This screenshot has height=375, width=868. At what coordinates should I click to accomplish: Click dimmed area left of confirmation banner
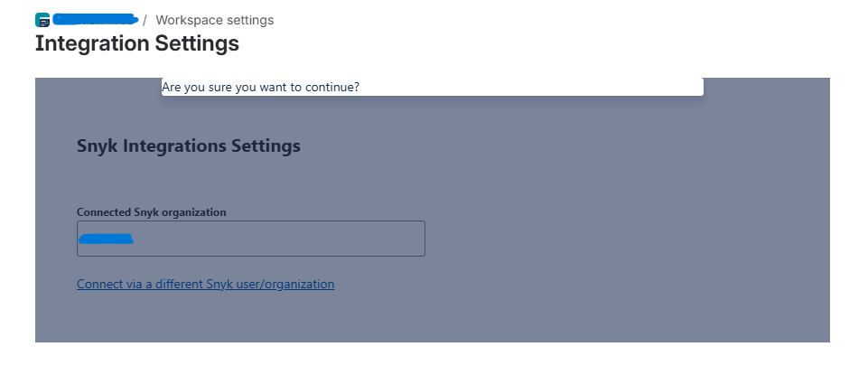point(98,87)
